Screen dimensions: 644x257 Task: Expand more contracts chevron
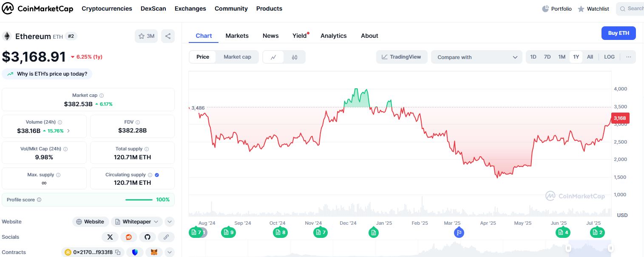pos(169,252)
